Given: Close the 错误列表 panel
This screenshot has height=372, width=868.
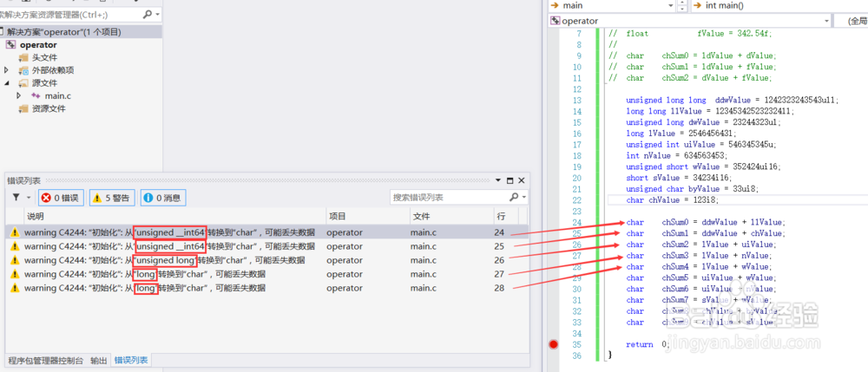Looking at the screenshot, I should (521, 180).
